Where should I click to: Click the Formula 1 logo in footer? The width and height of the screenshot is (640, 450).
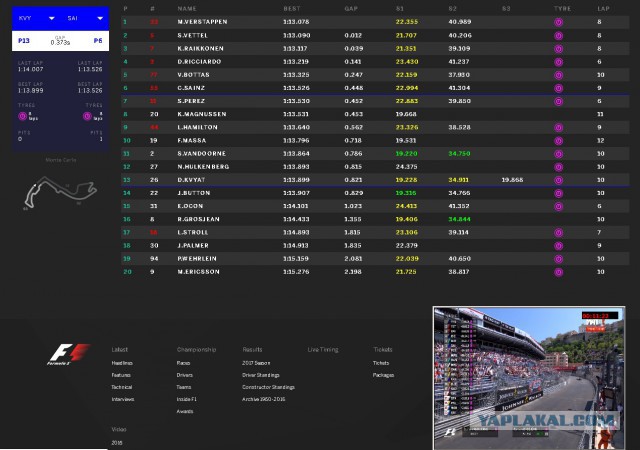pyautogui.click(x=68, y=354)
